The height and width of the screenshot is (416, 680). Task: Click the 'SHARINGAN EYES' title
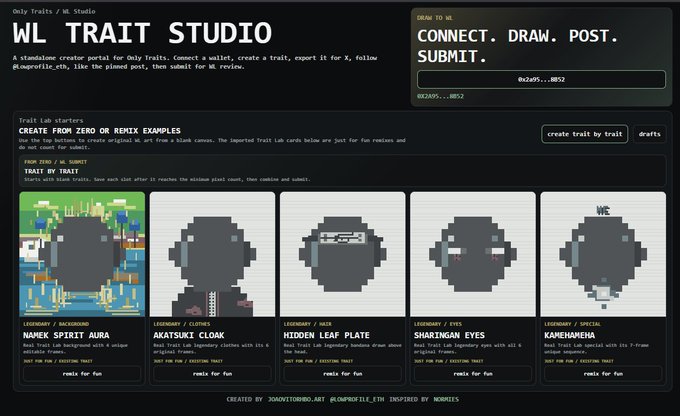tap(449, 335)
